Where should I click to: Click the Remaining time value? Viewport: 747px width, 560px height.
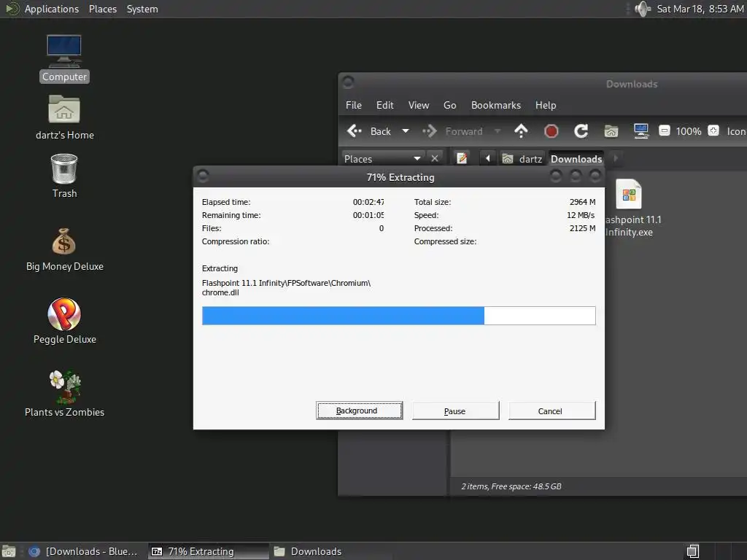coord(368,215)
